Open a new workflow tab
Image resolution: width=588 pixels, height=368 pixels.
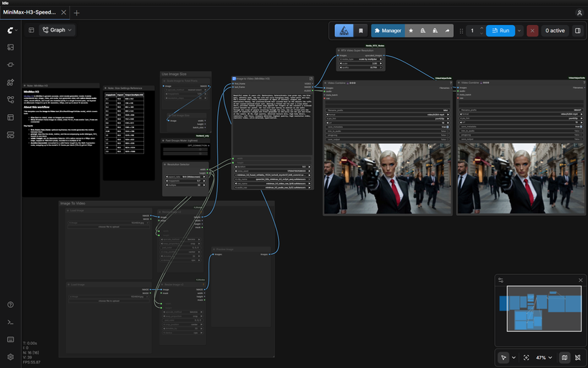click(77, 13)
